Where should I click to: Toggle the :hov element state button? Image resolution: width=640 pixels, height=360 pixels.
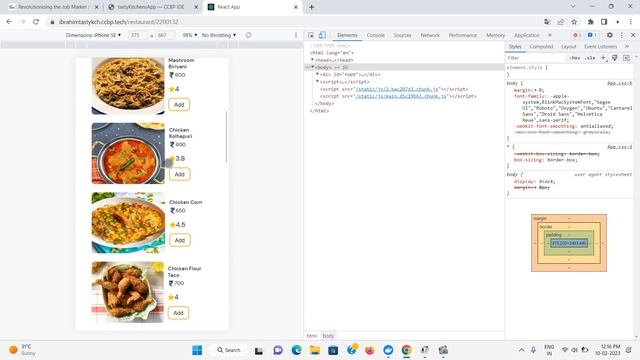575,58
